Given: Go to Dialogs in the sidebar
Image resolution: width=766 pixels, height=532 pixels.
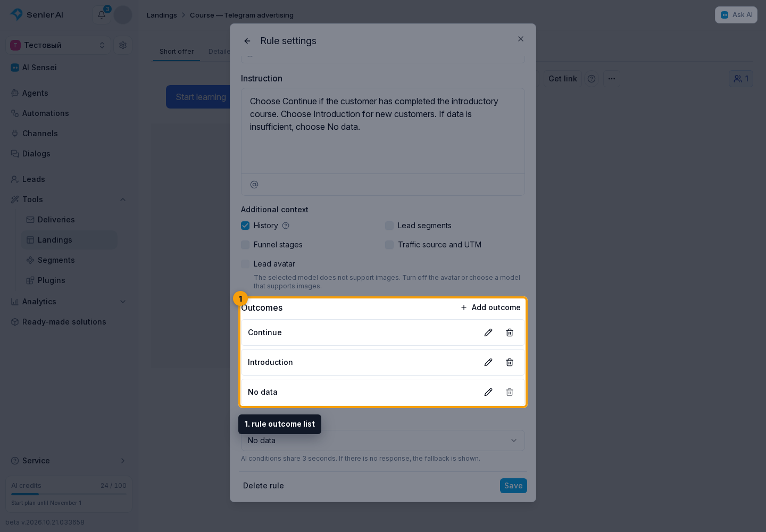Looking at the screenshot, I should [x=69, y=154].
